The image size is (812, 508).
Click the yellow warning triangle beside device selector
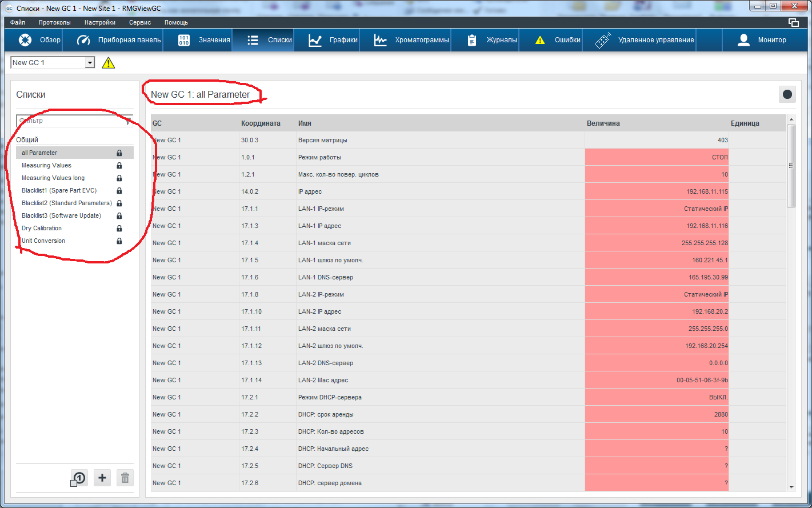tap(108, 63)
